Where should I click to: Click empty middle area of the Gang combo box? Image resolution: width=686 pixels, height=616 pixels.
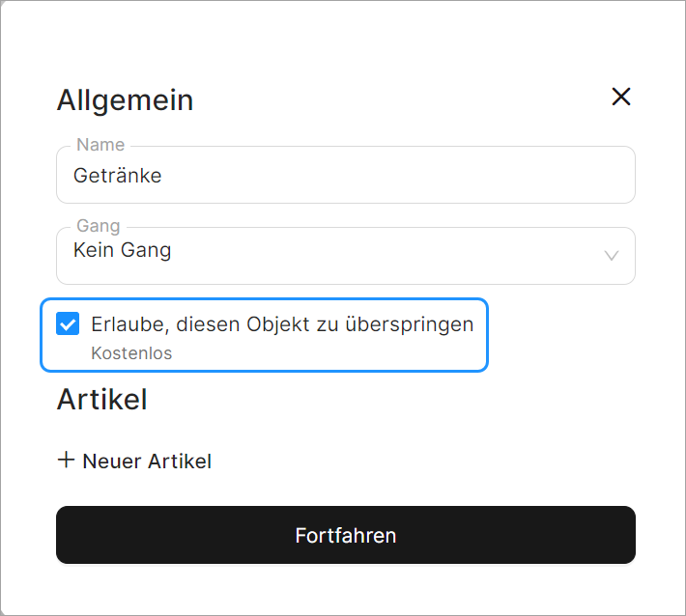(x=386, y=256)
